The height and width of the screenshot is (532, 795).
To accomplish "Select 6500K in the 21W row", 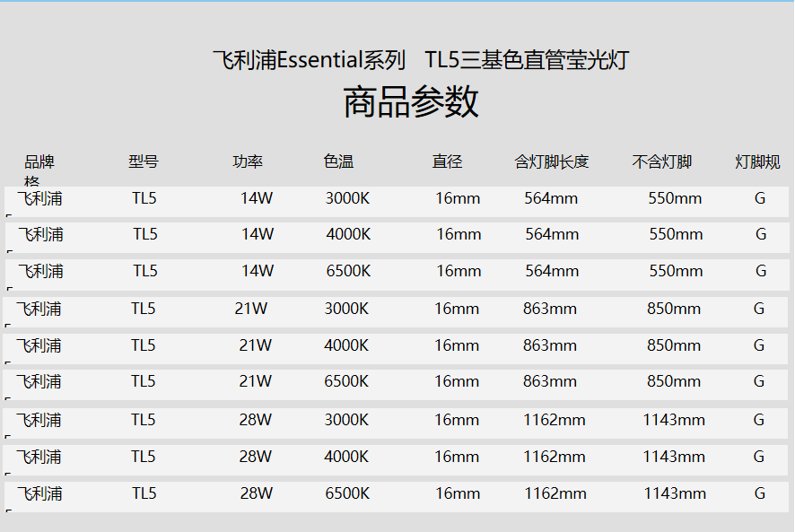I will (346, 381).
